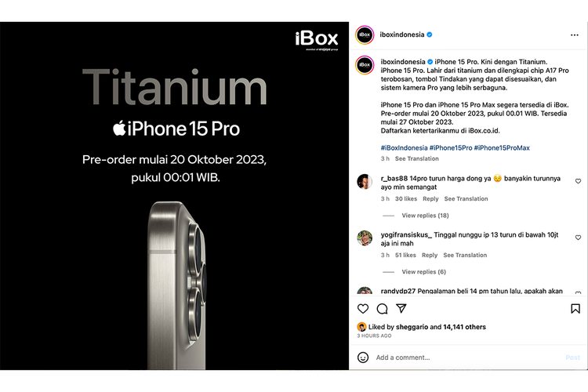Reply to r_bas88's comment
588x392 pixels.
pos(430,199)
